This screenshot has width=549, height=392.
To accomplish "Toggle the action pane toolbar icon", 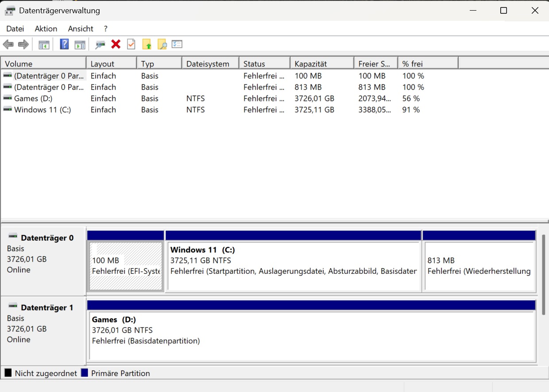I will point(80,44).
